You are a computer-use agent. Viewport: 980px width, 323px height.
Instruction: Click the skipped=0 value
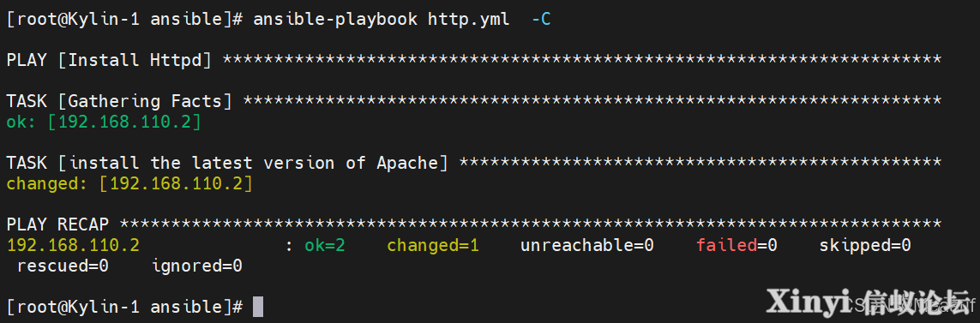click(x=865, y=245)
